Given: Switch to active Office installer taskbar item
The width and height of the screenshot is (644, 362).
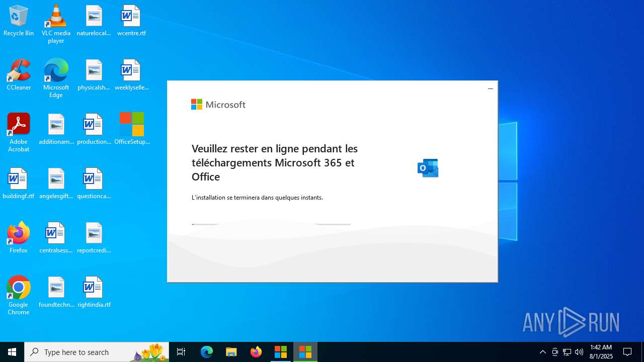Looking at the screenshot, I should tap(305, 352).
